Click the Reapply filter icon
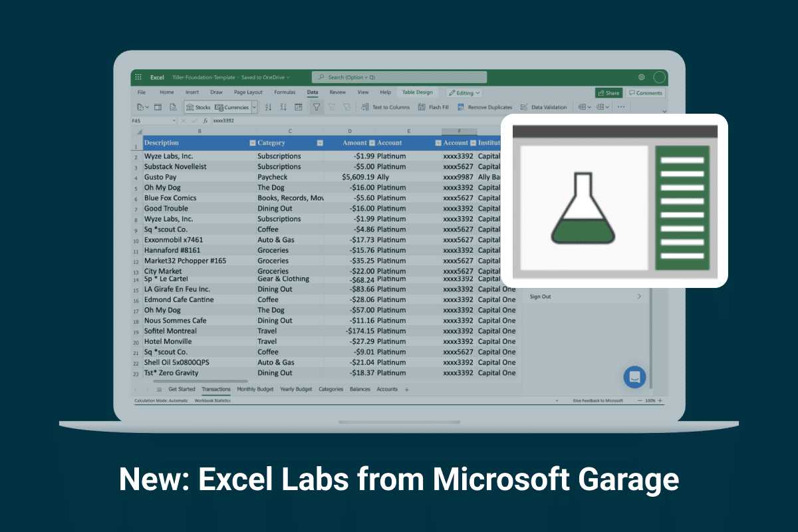Image resolution: width=798 pixels, height=532 pixels. [x=346, y=107]
